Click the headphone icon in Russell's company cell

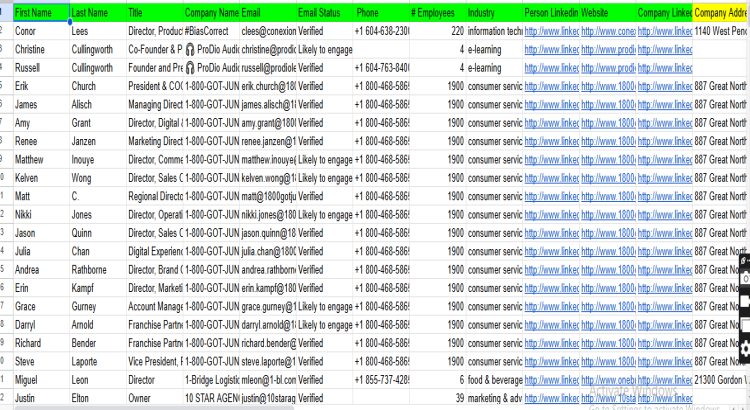190,68
